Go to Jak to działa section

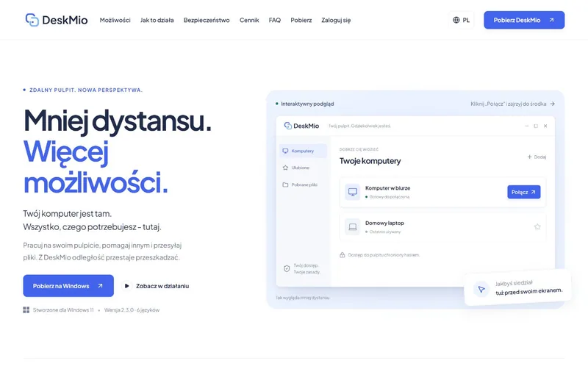157,21
